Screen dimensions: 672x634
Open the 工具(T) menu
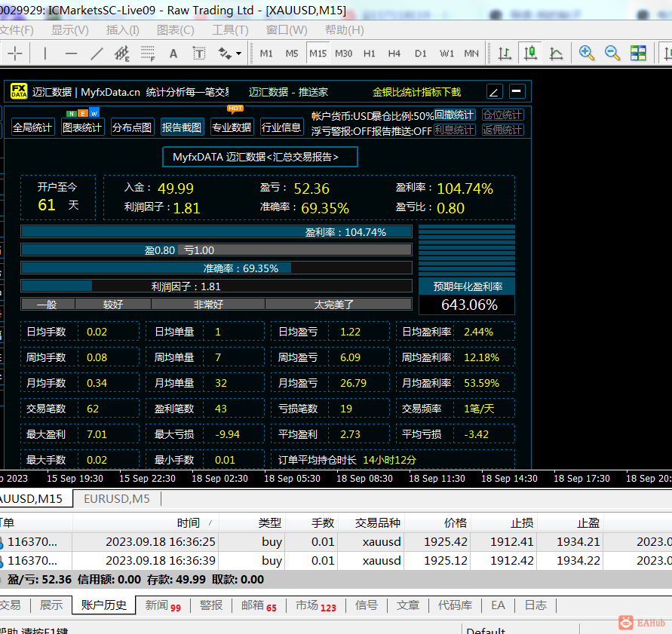coord(230,30)
